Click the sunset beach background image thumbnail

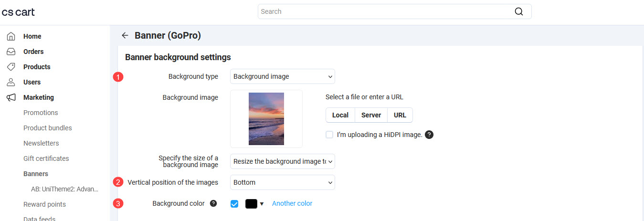266,119
